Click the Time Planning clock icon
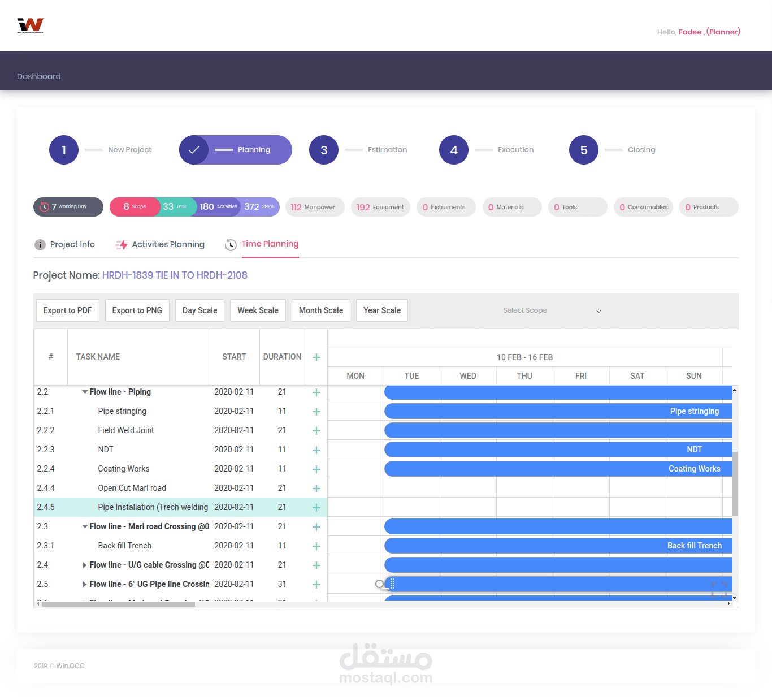Viewport: 772px width, 700px height. (231, 245)
